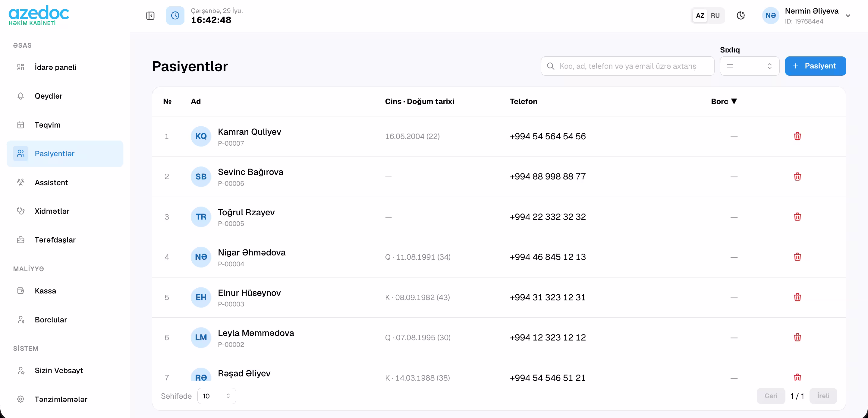Toggle dark mode with the moon icon

tap(741, 15)
